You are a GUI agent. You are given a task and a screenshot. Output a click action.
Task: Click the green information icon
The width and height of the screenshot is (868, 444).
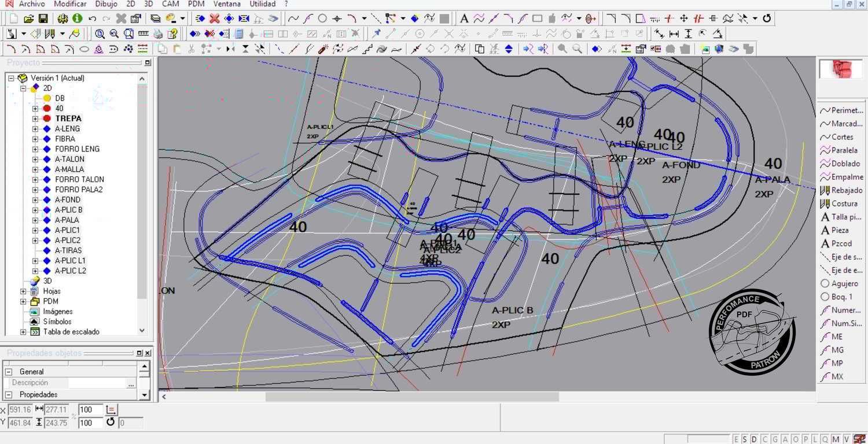tap(77, 18)
